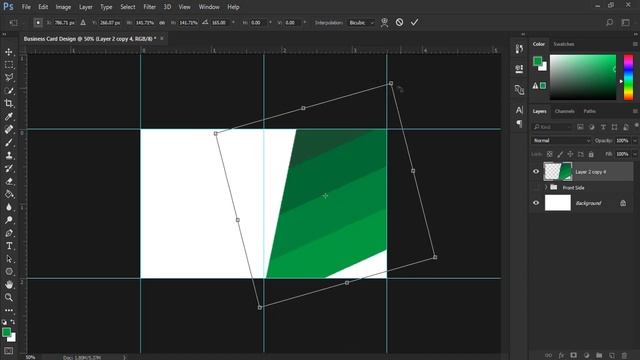Open the Interpolation Bicubic dropdown
This screenshot has width=640, height=360.
(x=361, y=23)
